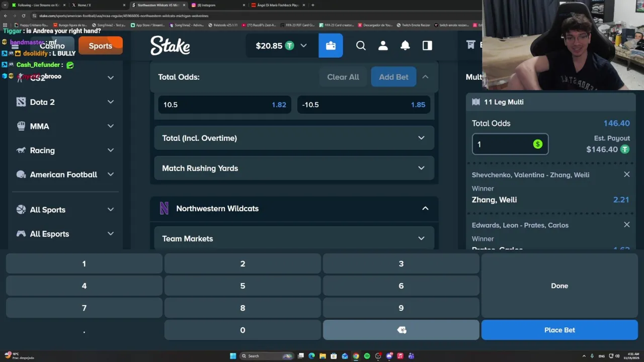
Task: Click Place Bet button
Action: [x=559, y=330]
